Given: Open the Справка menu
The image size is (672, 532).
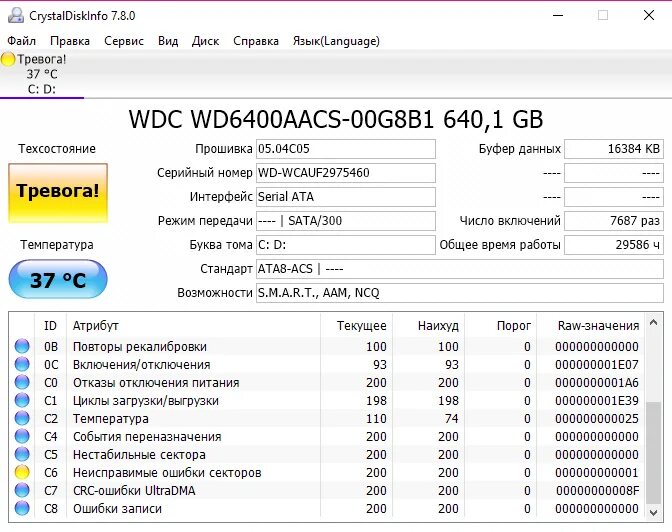Looking at the screenshot, I should point(256,41).
